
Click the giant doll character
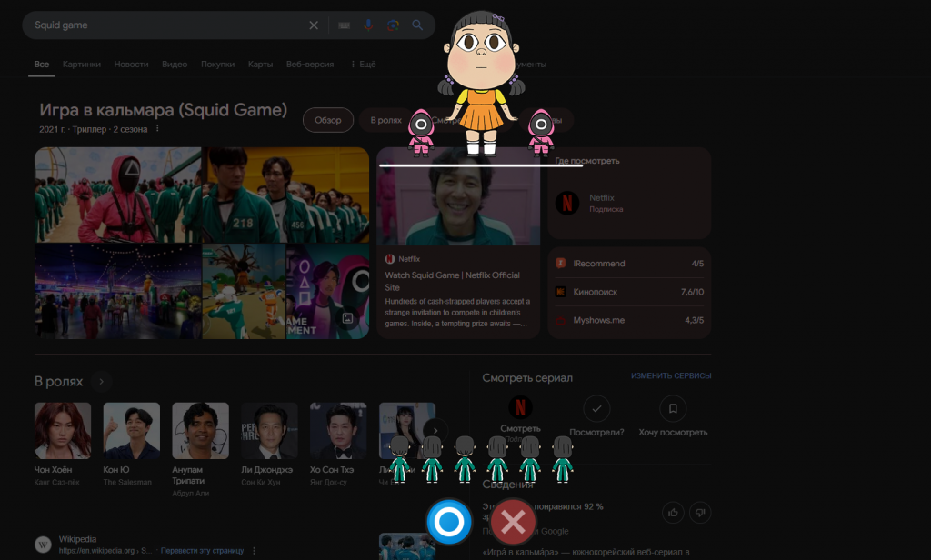pyautogui.click(x=482, y=83)
